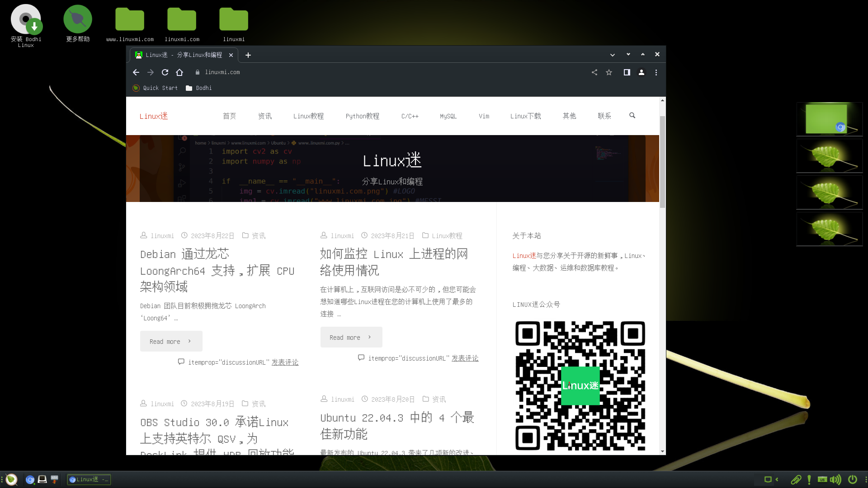This screenshot has width=868, height=488.
Task: Open the linuxmi desktop folder
Action: pos(234,25)
